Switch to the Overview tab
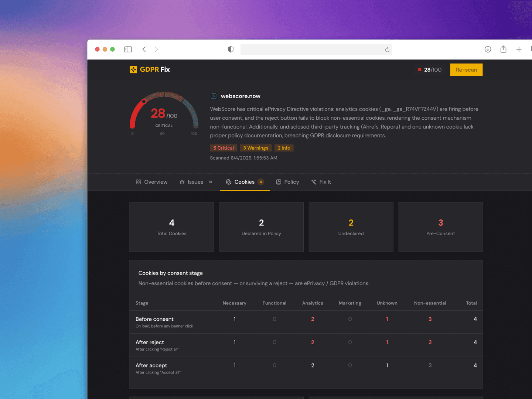Viewport: 532px width, 399px height. [151, 182]
